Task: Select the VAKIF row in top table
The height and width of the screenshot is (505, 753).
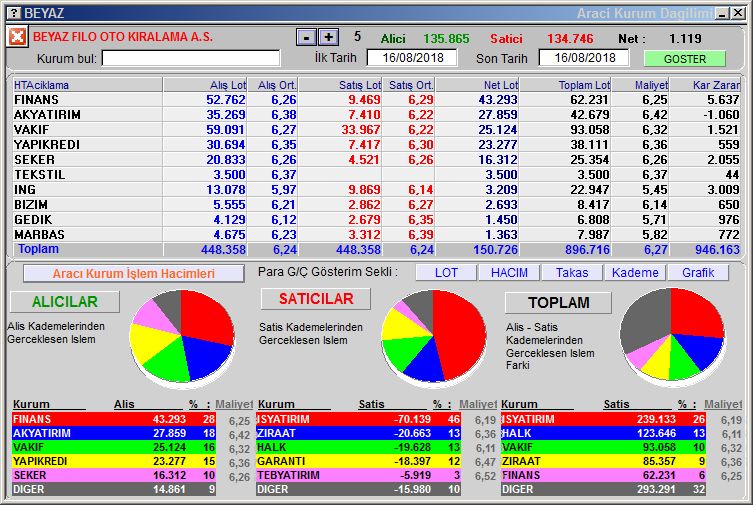Action: (x=377, y=130)
